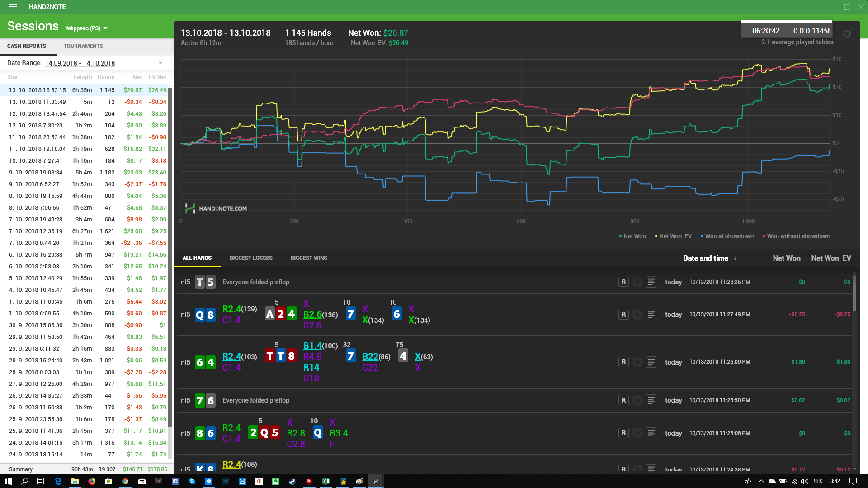
Task: View hand history text for 11:28:36 PM hand
Action: tap(651, 282)
